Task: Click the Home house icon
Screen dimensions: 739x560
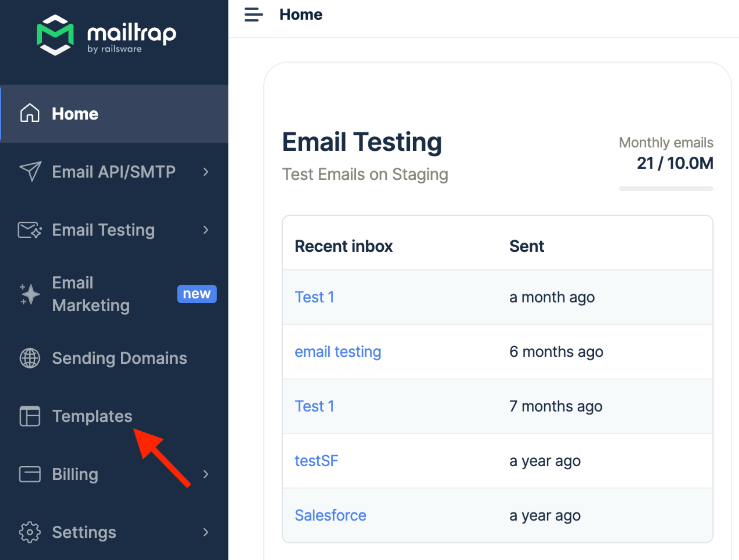Action: click(x=30, y=113)
